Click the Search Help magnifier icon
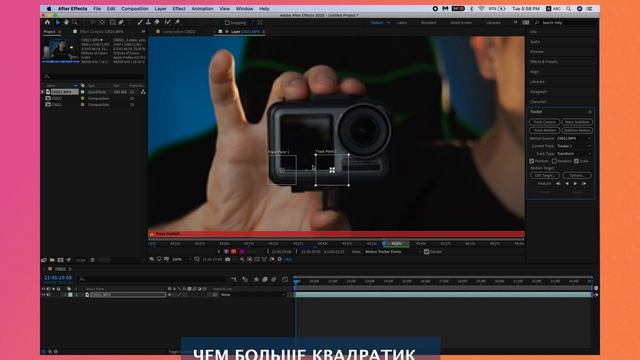 coord(537,23)
